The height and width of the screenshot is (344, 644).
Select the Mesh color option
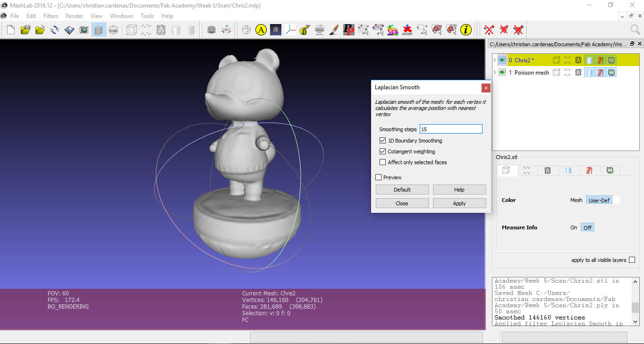[576, 200]
